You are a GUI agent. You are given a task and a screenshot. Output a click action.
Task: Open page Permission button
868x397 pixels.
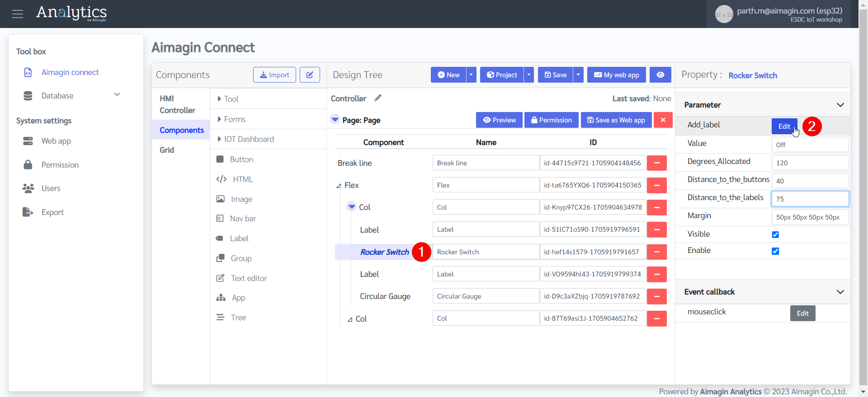click(x=551, y=120)
